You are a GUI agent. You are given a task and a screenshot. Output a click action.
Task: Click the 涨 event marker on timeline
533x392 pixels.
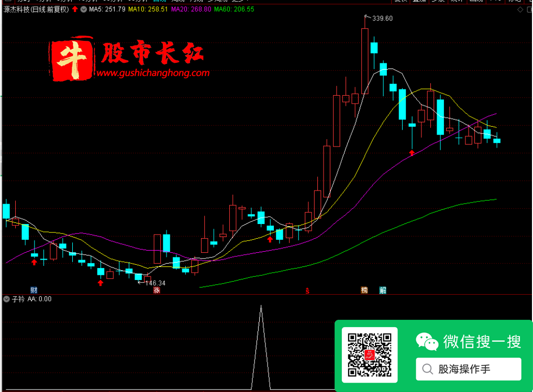pos(157,290)
